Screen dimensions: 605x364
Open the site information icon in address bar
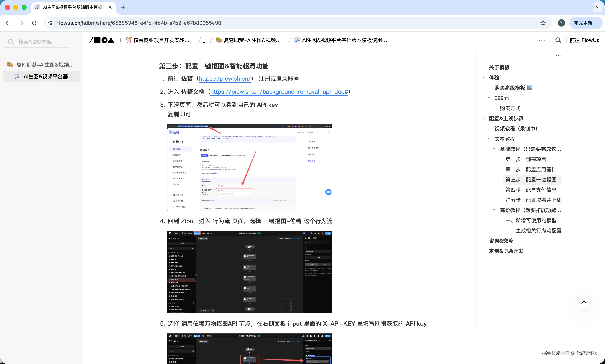pos(50,23)
